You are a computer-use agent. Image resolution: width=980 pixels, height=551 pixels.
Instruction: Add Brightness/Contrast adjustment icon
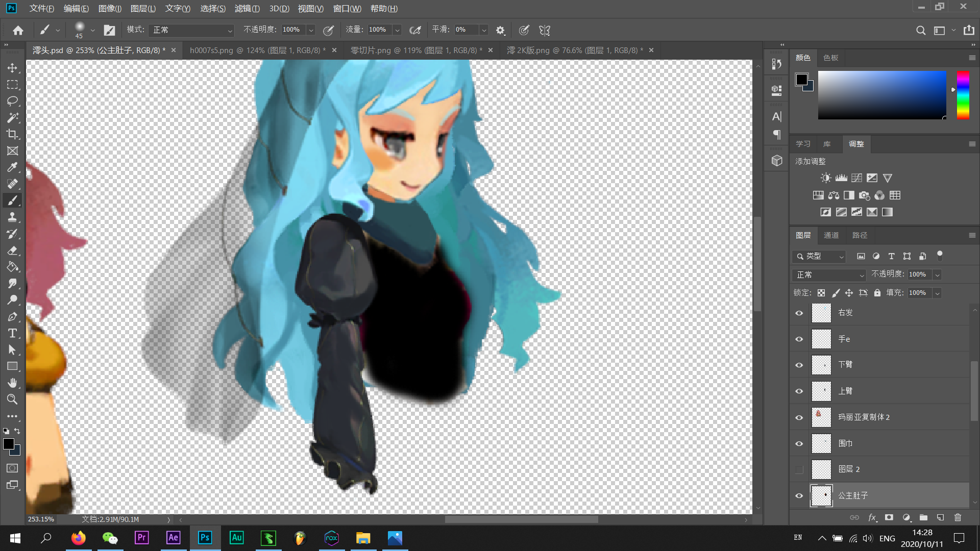[825, 178]
